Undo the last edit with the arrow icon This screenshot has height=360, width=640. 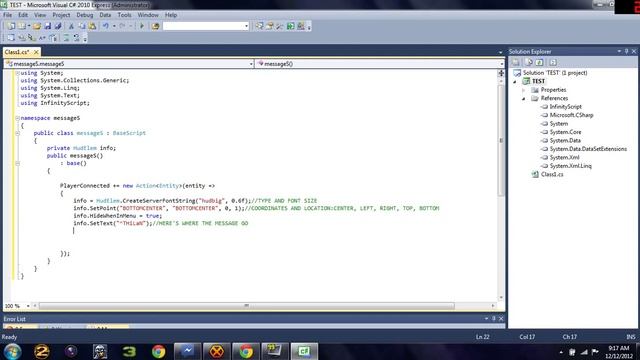(106, 26)
